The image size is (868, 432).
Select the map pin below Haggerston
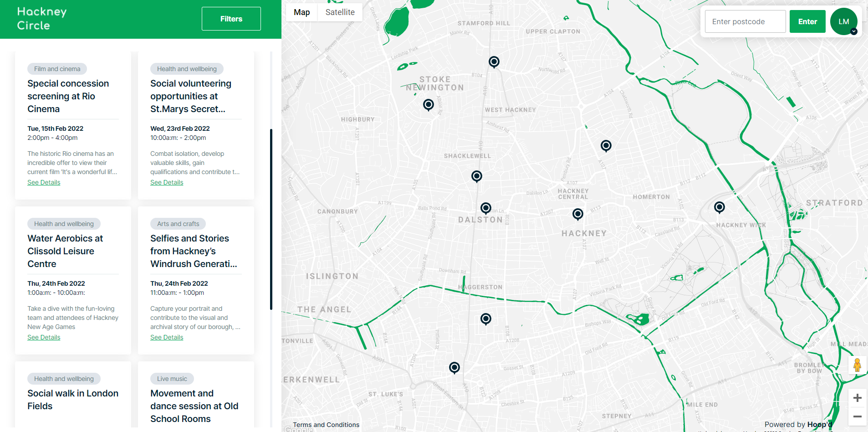[486, 319]
